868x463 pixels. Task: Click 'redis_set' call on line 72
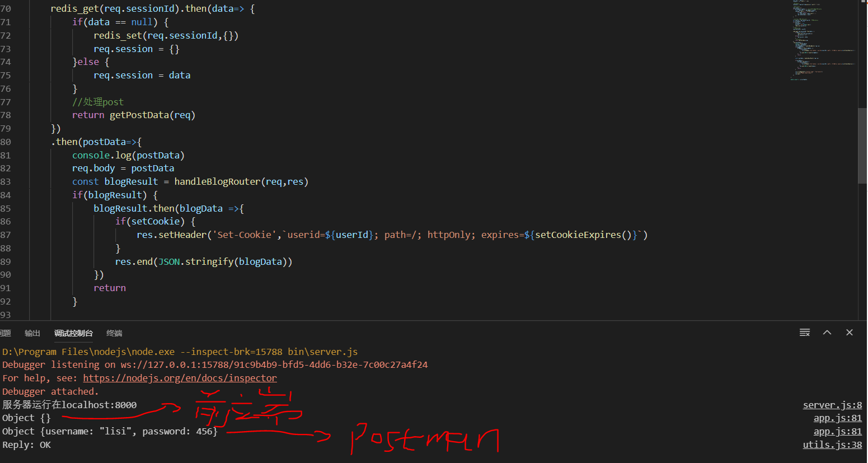(x=118, y=35)
